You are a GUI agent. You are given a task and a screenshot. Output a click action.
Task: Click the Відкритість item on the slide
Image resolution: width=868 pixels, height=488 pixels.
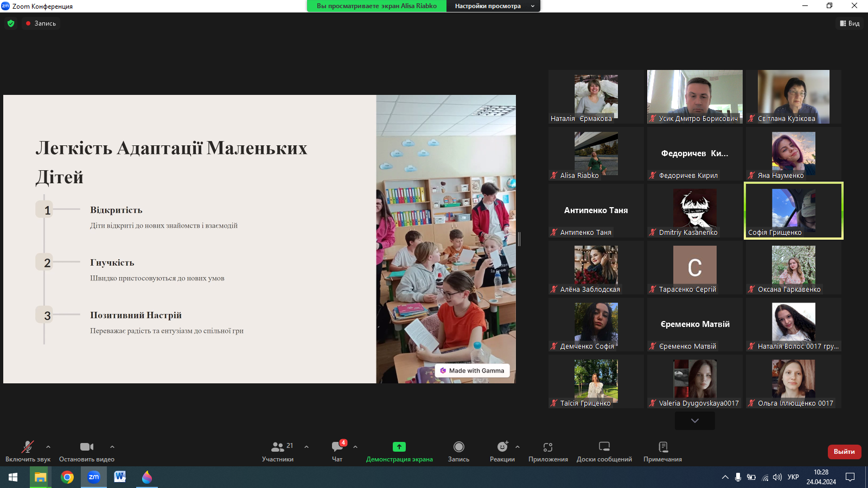tap(116, 210)
